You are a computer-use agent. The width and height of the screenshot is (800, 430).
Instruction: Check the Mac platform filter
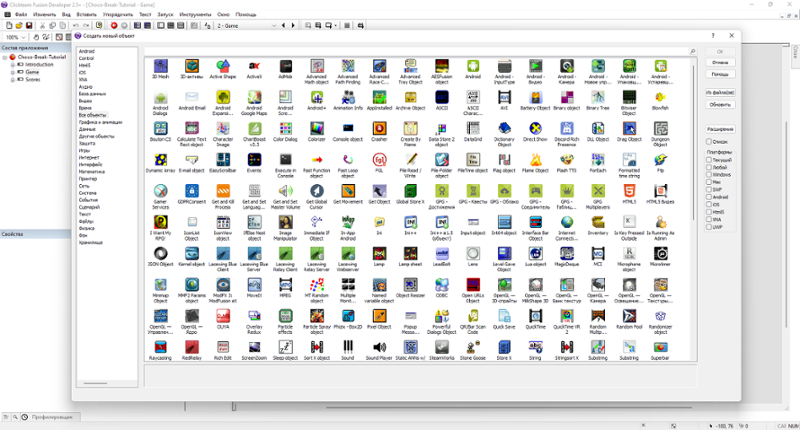coord(709,182)
